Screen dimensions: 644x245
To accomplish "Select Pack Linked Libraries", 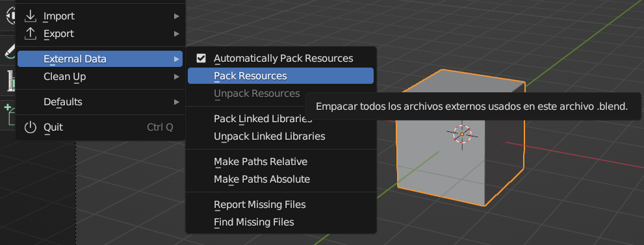I will (x=263, y=119).
